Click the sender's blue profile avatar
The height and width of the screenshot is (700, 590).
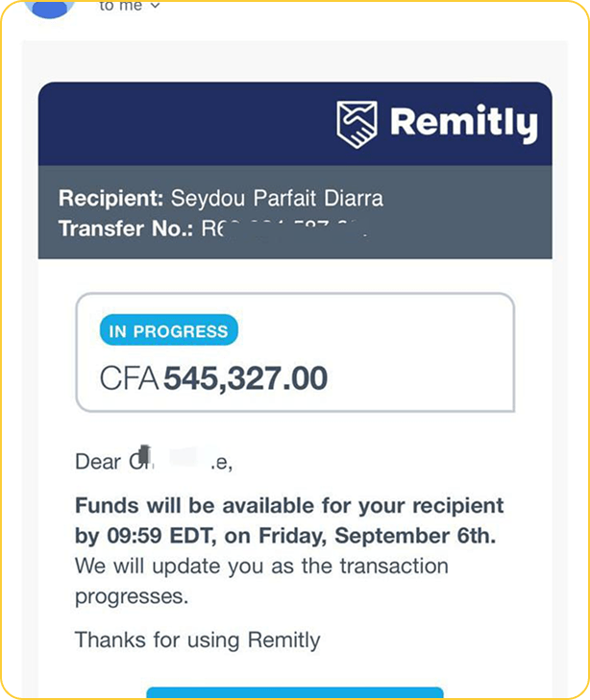pyautogui.click(x=49, y=8)
